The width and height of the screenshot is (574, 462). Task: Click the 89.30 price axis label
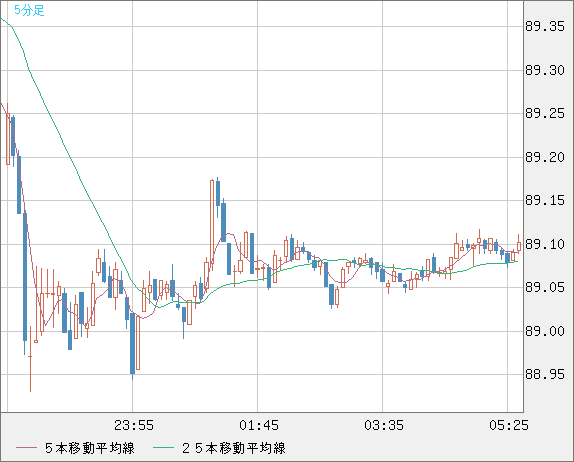(545, 70)
